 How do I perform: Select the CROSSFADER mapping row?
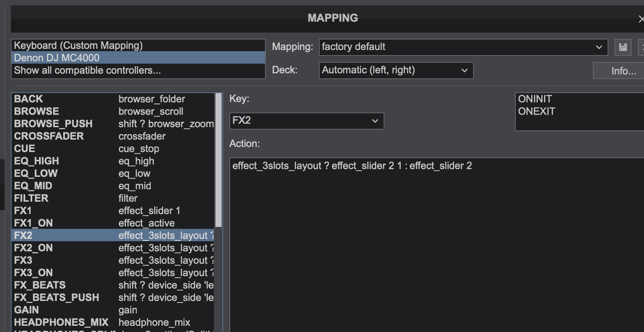(x=113, y=136)
